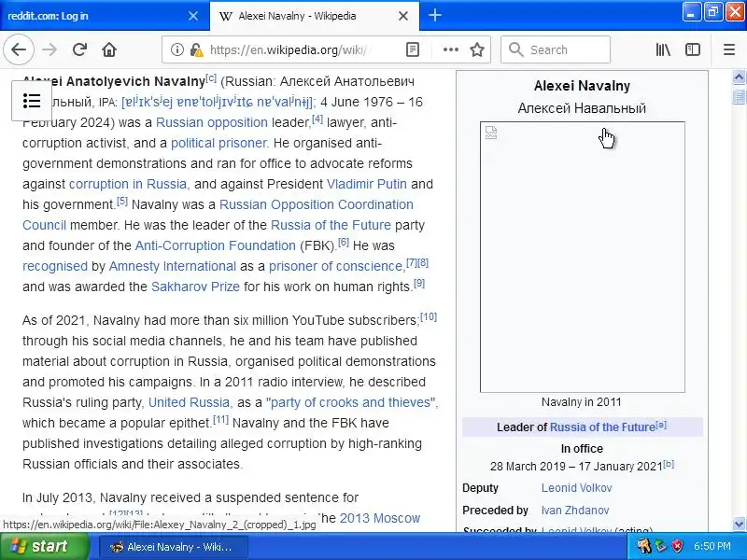Click the scrollbar up arrow
The width and height of the screenshot is (747, 560).
739,77
